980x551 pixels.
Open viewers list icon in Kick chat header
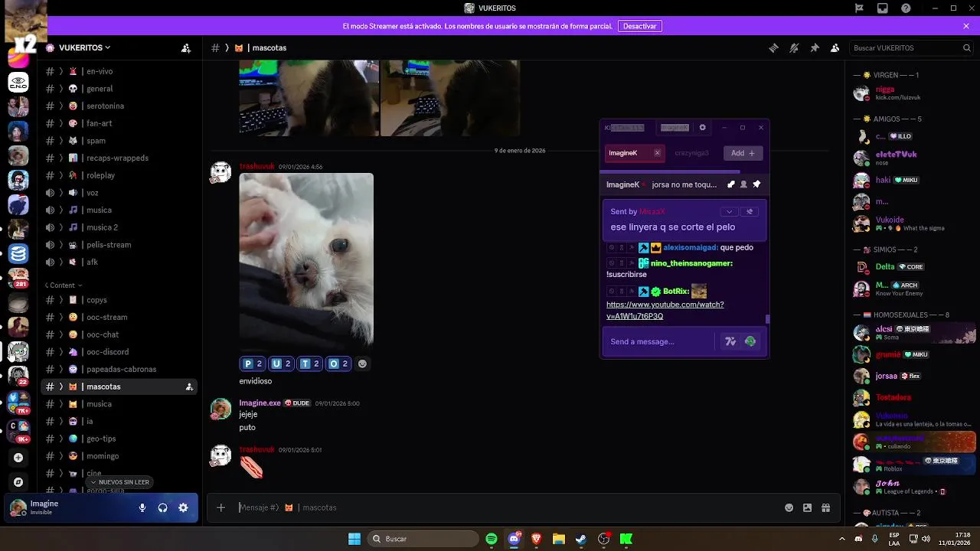743,184
